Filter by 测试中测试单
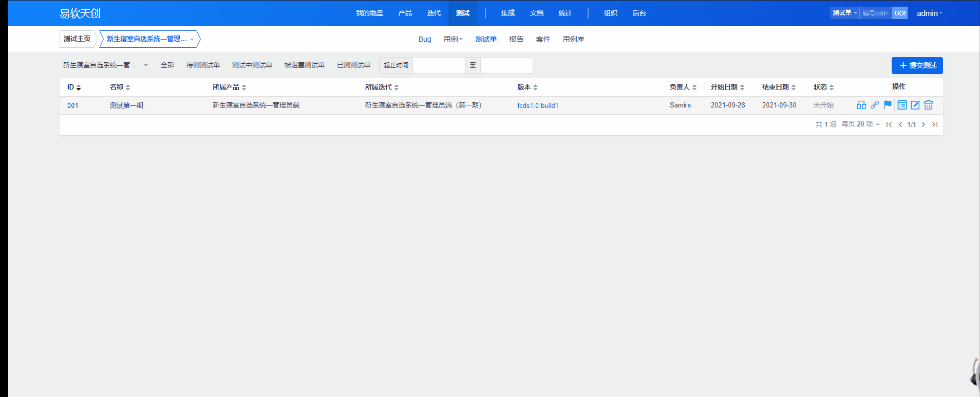Image resolution: width=980 pixels, height=397 pixels. [x=252, y=65]
